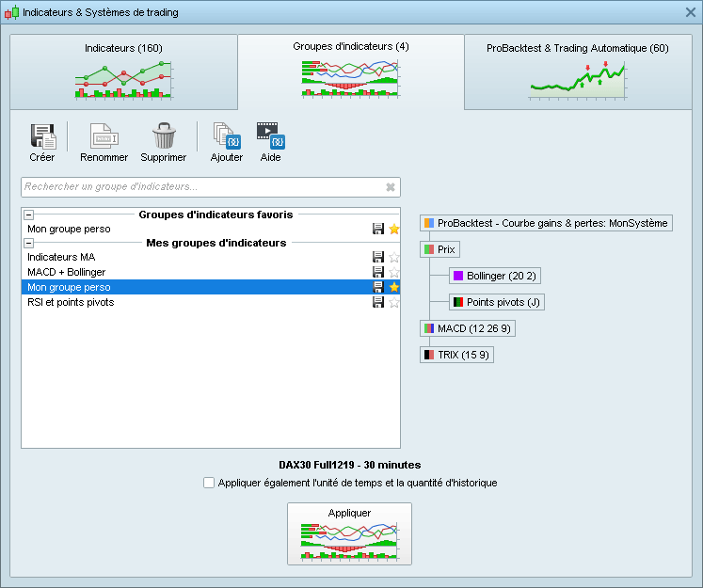This screenshot has height=588, width=703.
Task: Click the Créer floppy disk icon
Action: pyautogui.click(x=42, y=136)
